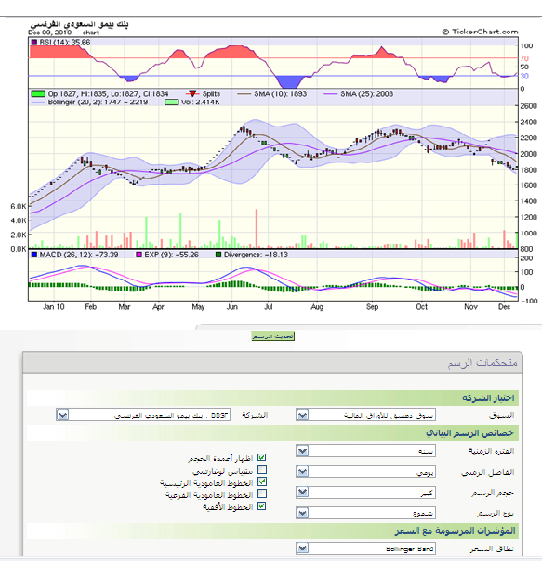Open the market selection dropdown

(366, 415)
